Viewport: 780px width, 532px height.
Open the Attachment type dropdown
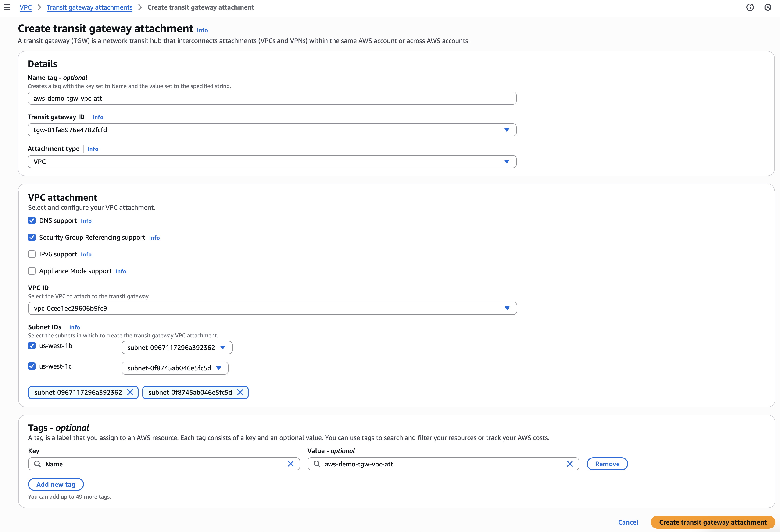tap(272, 162)
